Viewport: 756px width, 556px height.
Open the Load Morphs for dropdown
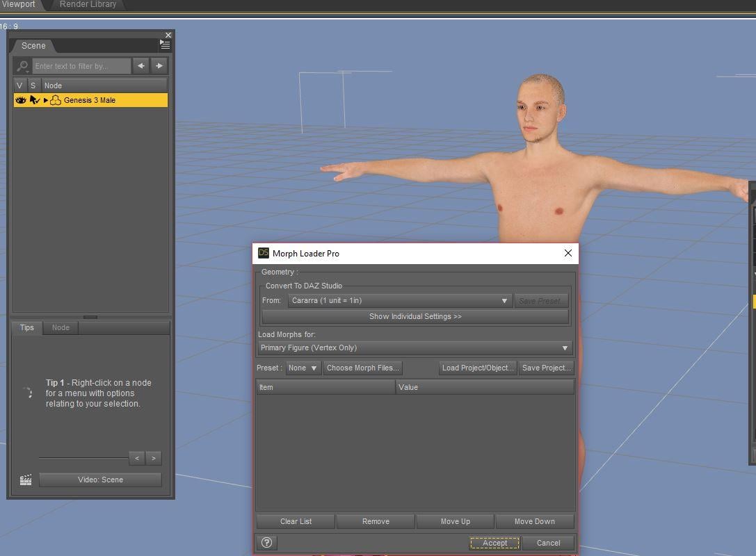pos(415,347)
